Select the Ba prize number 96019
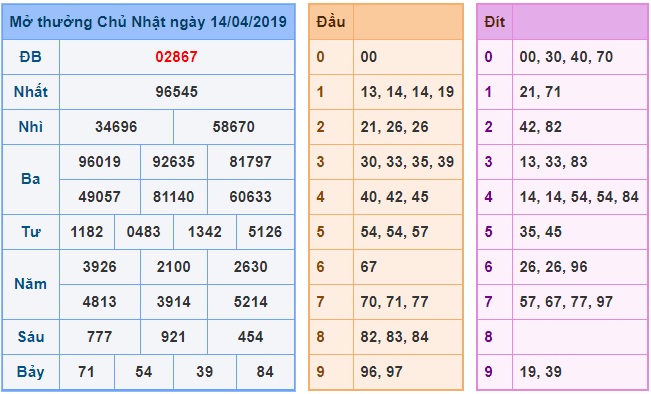 pos(100,162)
